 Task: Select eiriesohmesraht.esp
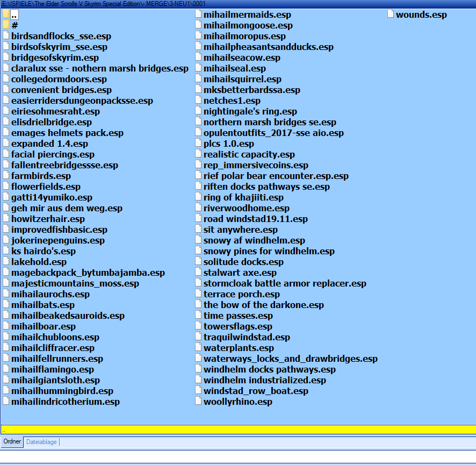point(55,111)
